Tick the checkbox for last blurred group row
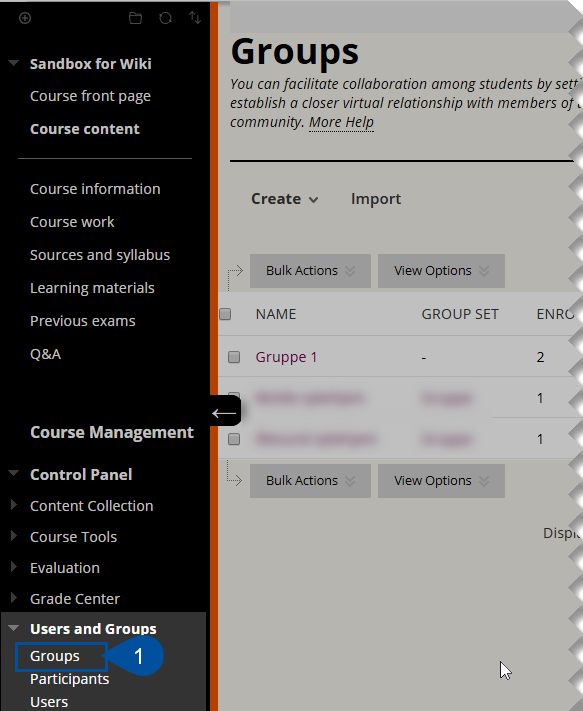This screenshot has height=711, width=583. [234, 439]
